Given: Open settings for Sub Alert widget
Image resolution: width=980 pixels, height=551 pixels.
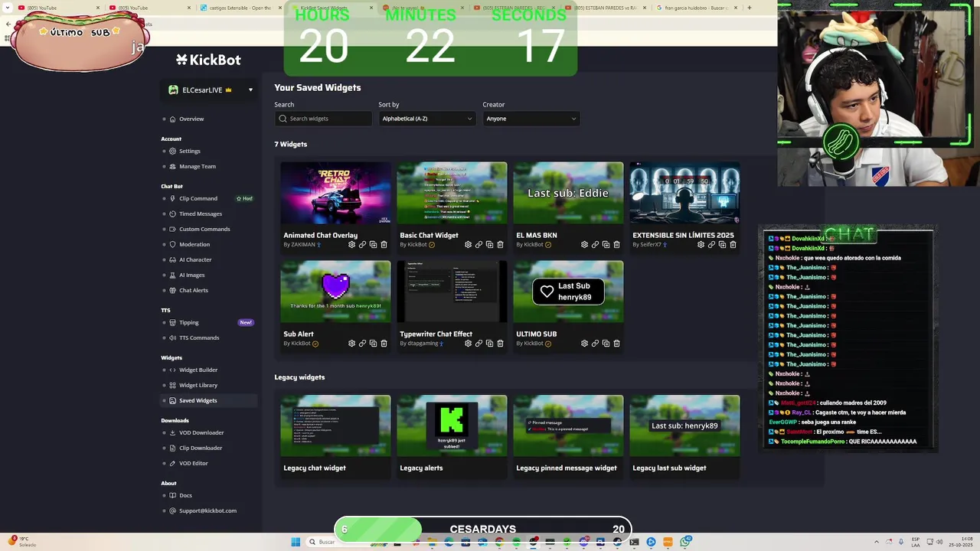Looking at the screenshot, I should 351,344.
